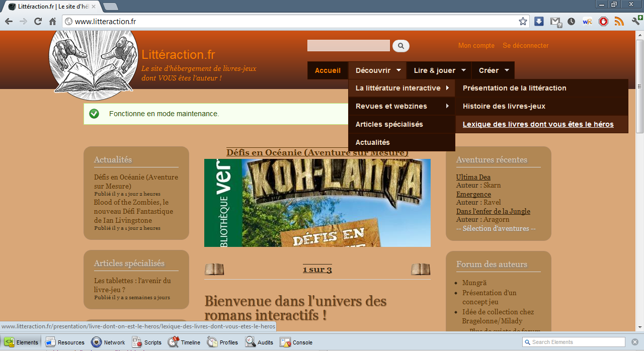Screen dimensions: 644x351
Task: Open the 'Emergence' adventure link
Action: tap(473, 194)
